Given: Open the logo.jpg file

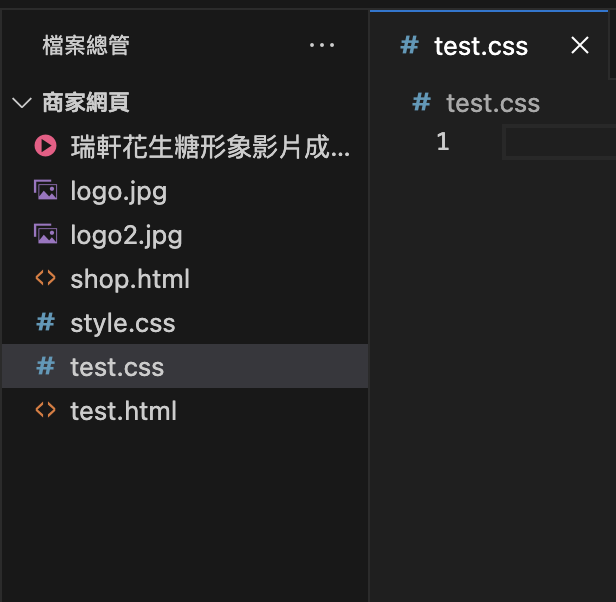Looking at the screenshot, I should [x=118, y=191].
